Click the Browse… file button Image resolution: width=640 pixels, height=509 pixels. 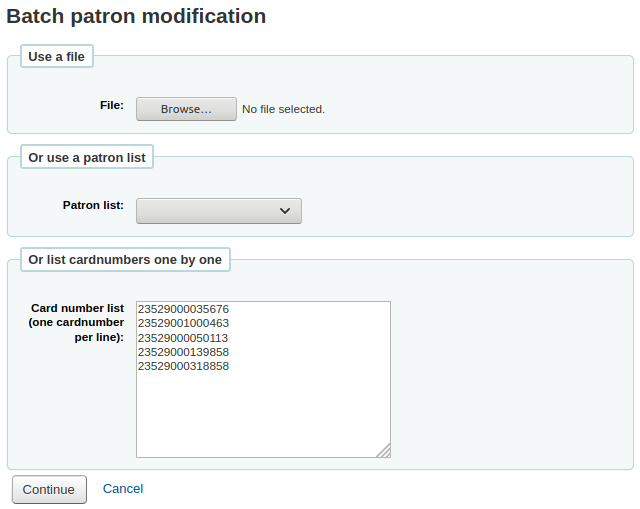pyautogui.click(x=186, y=109)
